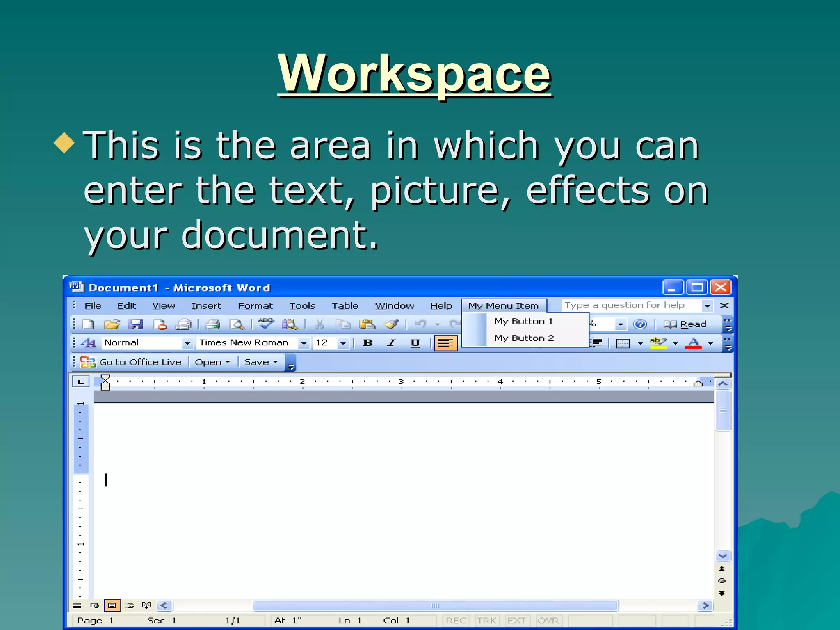This screenshot has height=630, width=840.
Task: Toggle Bold formatting
Action: click(x=368, y=343)
